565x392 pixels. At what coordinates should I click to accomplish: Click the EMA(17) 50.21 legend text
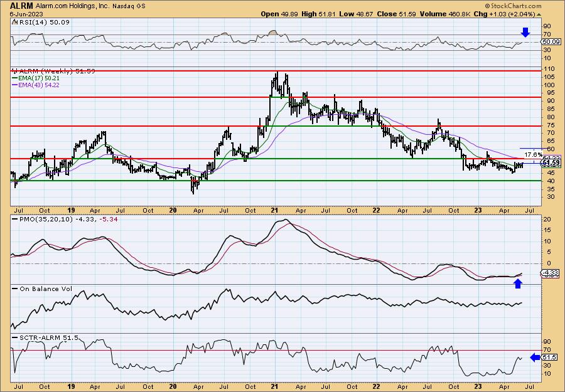38,78
